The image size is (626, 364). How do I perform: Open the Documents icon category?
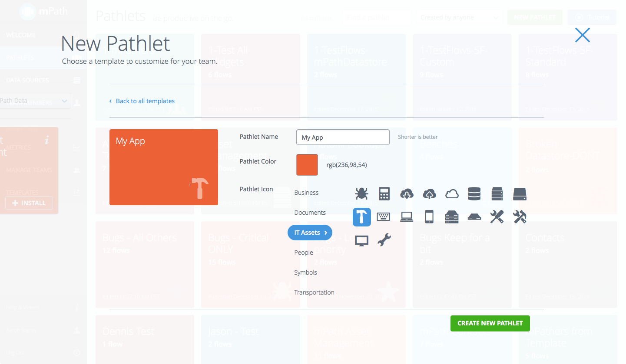point(310,213)
